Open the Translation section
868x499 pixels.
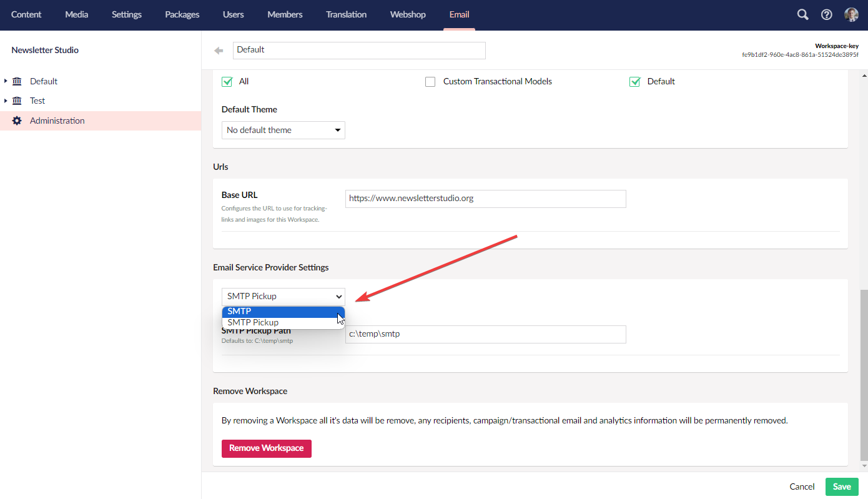click(347, 14)
